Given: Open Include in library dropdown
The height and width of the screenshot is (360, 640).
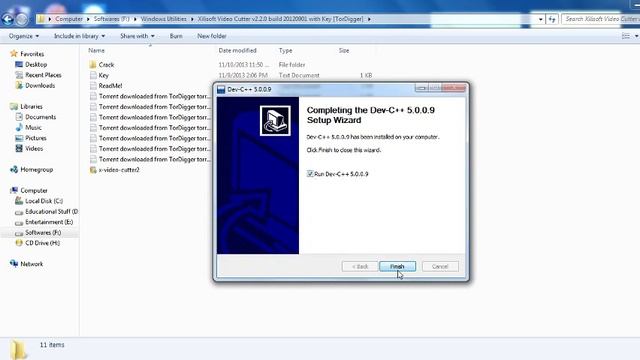Looking at the screenshot, I should click(x=79, y=36).
